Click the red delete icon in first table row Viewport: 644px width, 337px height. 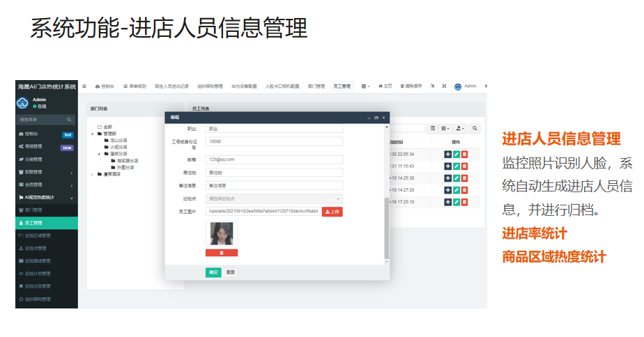coord(465,154)
